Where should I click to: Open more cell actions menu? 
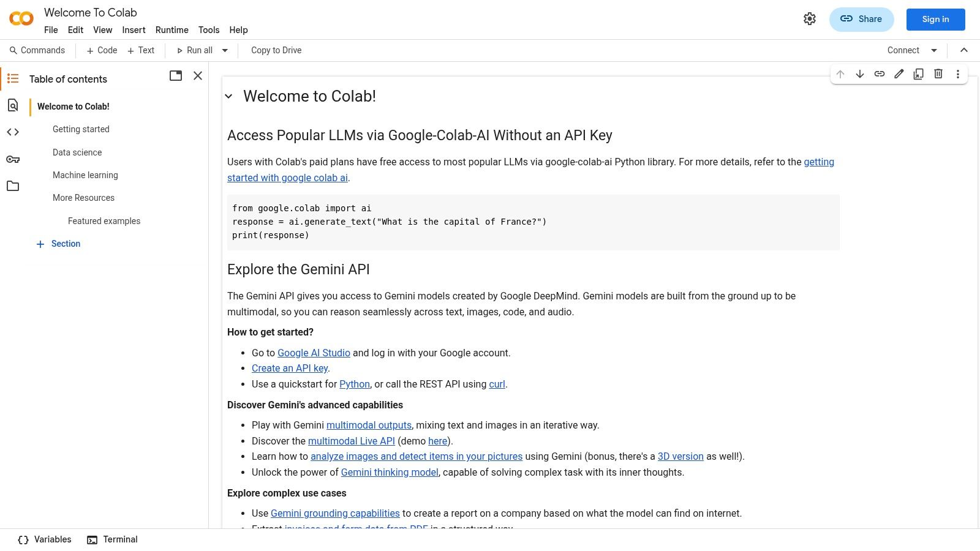958,74
